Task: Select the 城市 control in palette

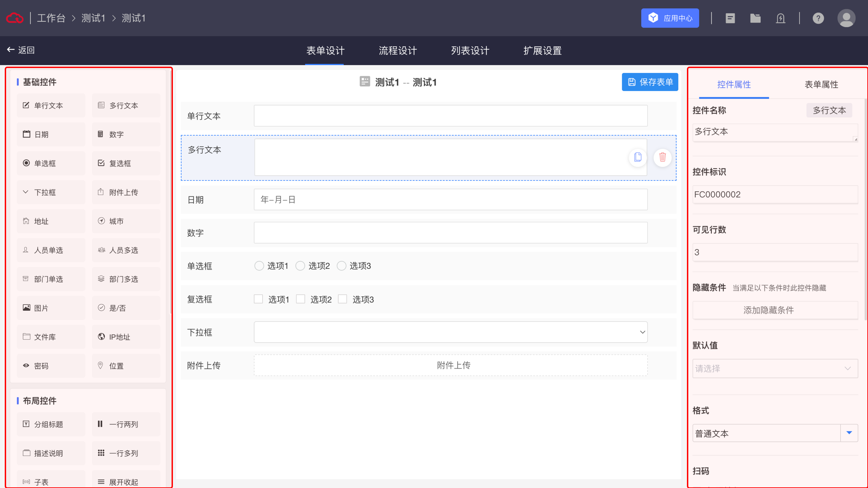Action: pyautogui.click(x=126, y=221)
